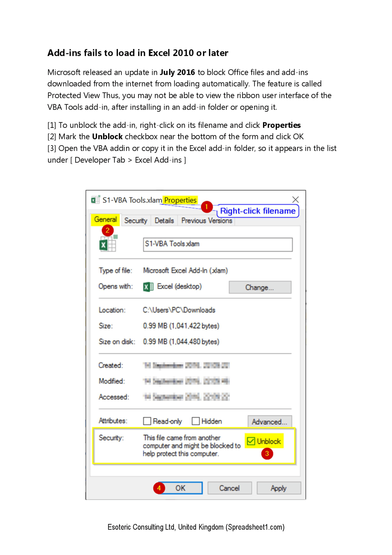Screen dimensions: 392x555
Task: Click the security message This file came from another computer
Action: pos(192,446)
